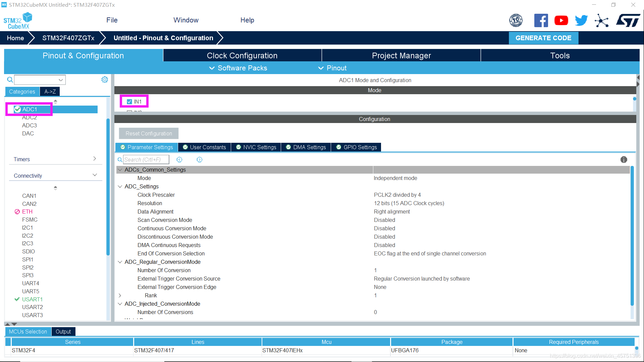Click the ETH conflict warning icon
Screen dimensions: 644x362
coord(17,212)
